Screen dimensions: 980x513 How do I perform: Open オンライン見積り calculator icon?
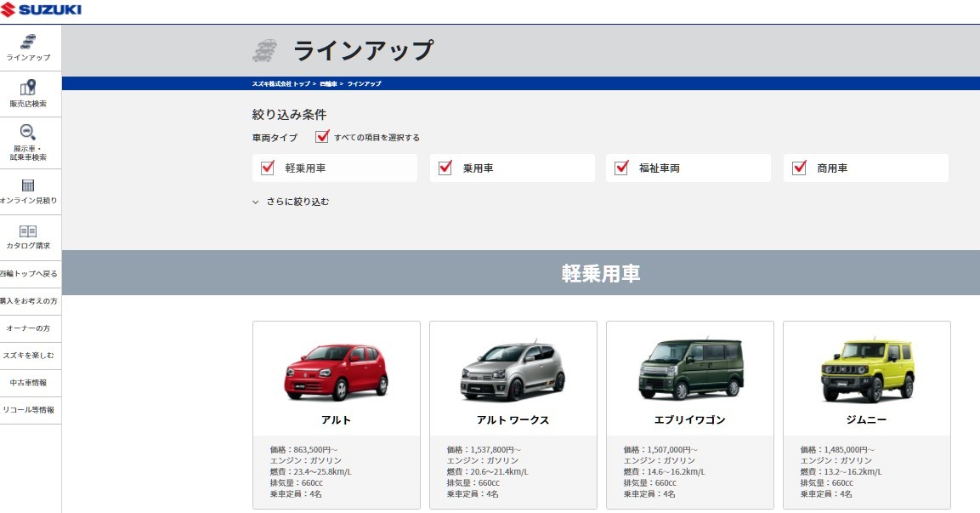(x=28, y=185)
